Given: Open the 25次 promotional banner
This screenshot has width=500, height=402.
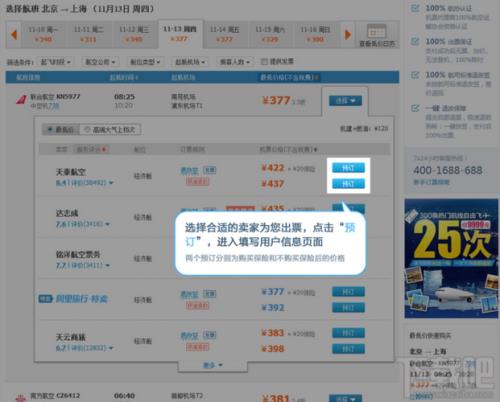Looking at the screenshot, I should (451, 259).
